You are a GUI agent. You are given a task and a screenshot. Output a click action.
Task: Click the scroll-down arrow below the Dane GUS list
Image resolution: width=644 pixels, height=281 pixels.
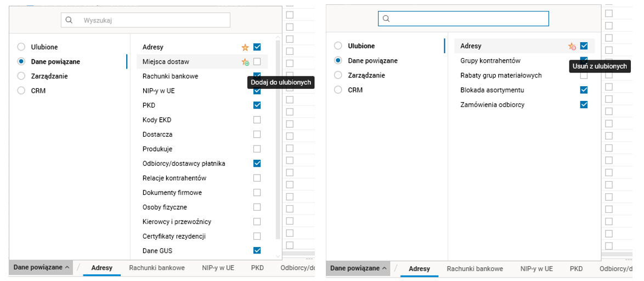pyautogui.click(x=277, y=256)
